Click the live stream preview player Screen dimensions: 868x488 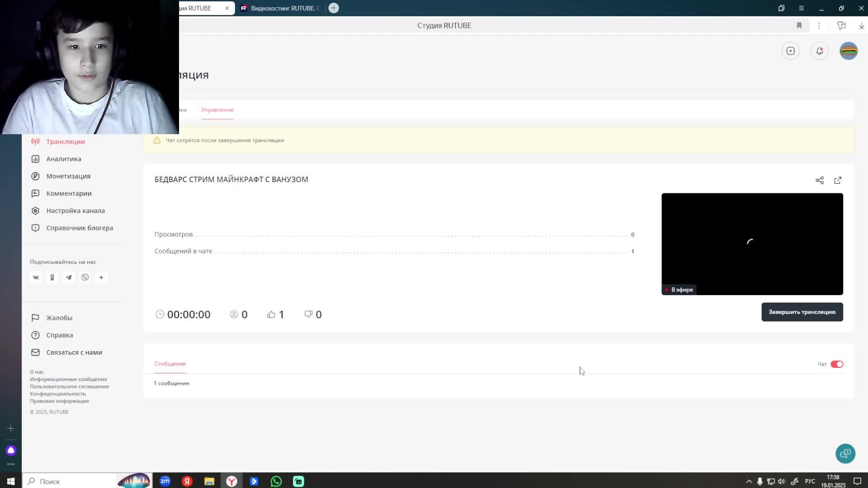tap(752, 244)
